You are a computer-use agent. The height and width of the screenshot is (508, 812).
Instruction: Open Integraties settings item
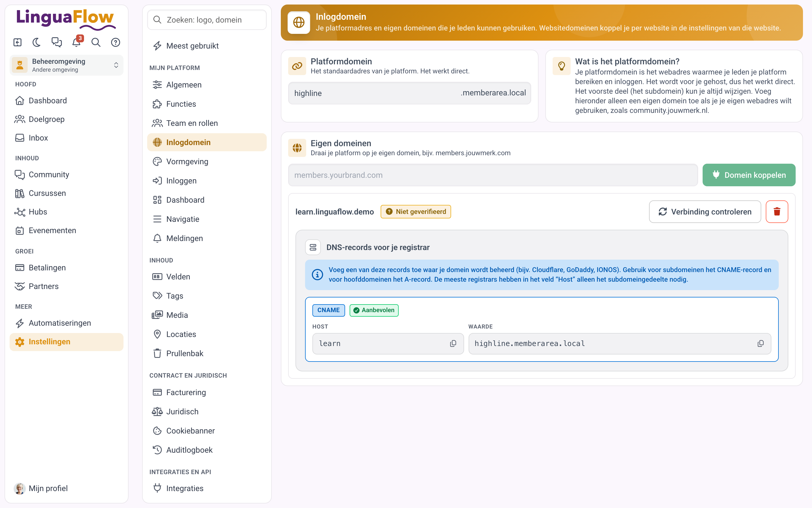click(207, 488)
